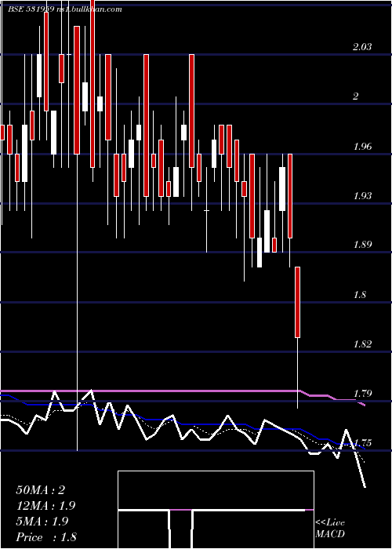Image resolution: width=392 pixels, height=549 pixels.
Task: Click the BSE ticker watermark title text
Action: [x=65, y=9]
